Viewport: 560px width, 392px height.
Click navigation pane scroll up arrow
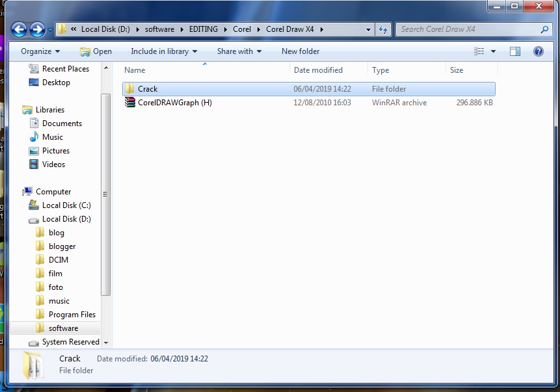(x=106, y=68)
